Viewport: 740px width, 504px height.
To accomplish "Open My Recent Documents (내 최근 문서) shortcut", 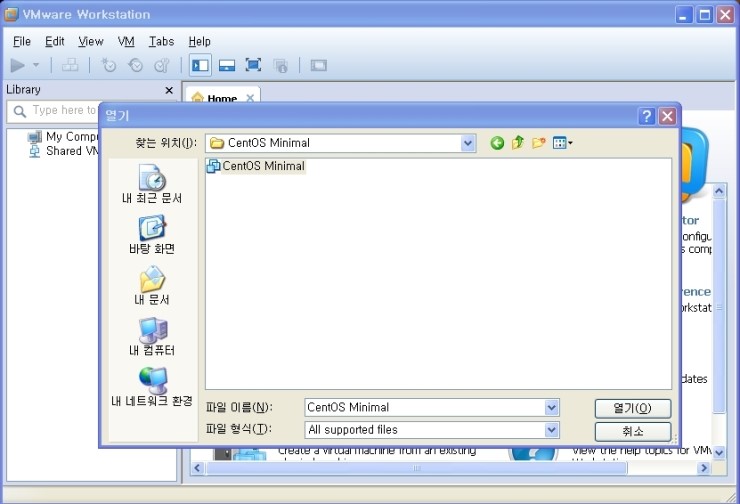I will (152, 185).
